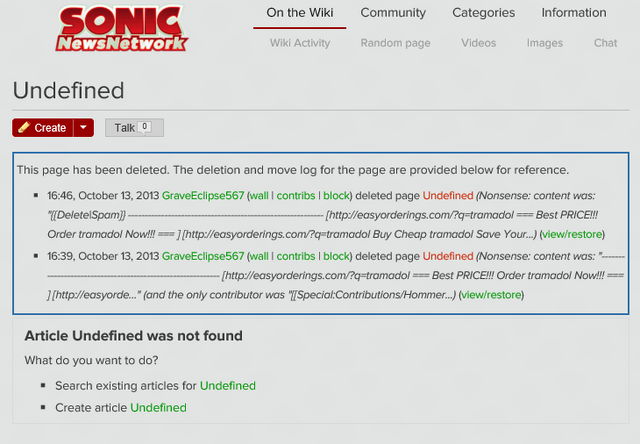
Task: Click the pencil icon on Create button
Action: (24, 127)
